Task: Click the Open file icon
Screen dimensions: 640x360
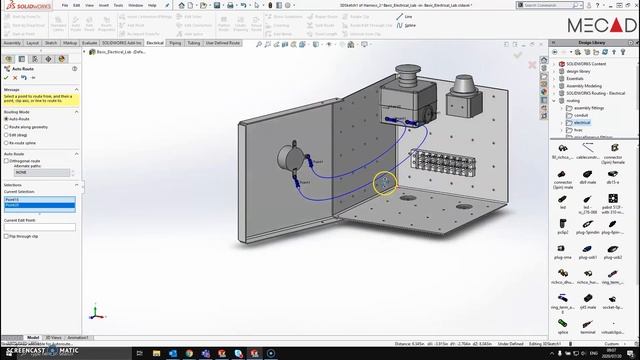Action: click(x=203, y=5)
